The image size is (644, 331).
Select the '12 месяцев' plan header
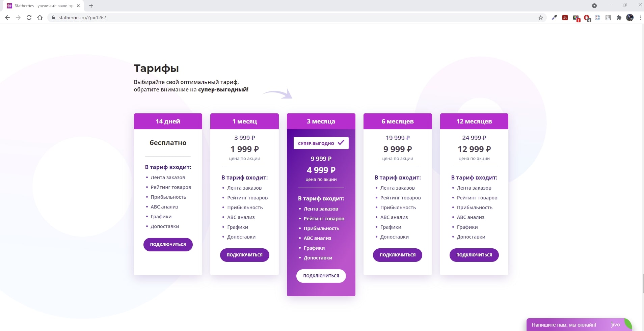pos(474,121)
